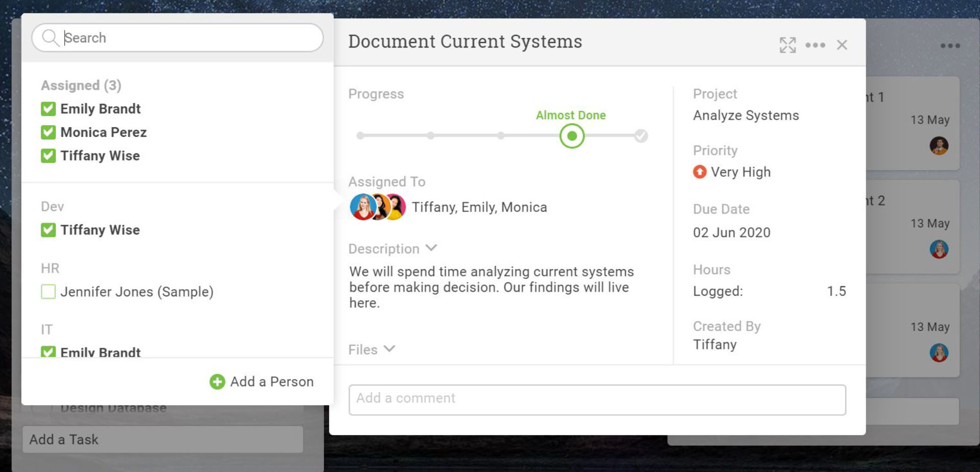Uncheck Tiffany Wise under Dev
The height and width of the screenshot is (472, 980).
(48, 230)
